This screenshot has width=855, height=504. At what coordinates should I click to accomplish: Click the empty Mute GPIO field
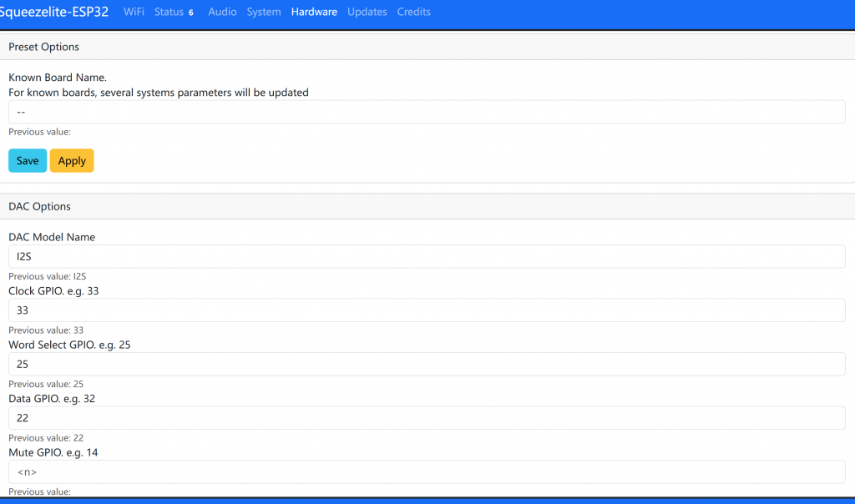coord(427,471)
